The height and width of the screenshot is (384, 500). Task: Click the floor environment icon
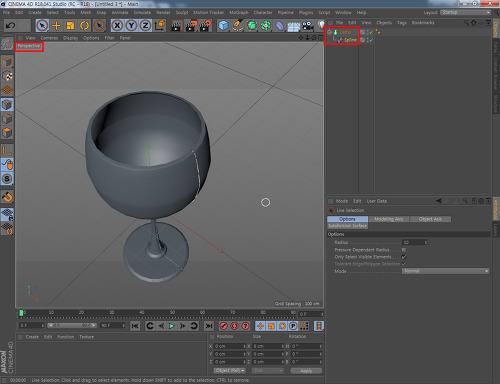coord(294,26)
